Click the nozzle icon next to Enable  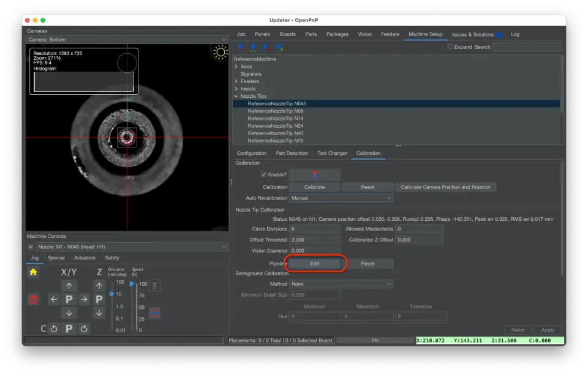[314, 175]
